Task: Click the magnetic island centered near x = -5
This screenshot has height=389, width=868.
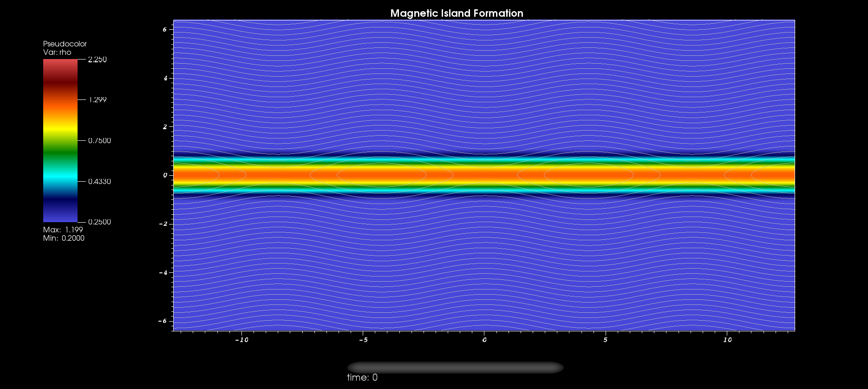Action: click(381, 175)
